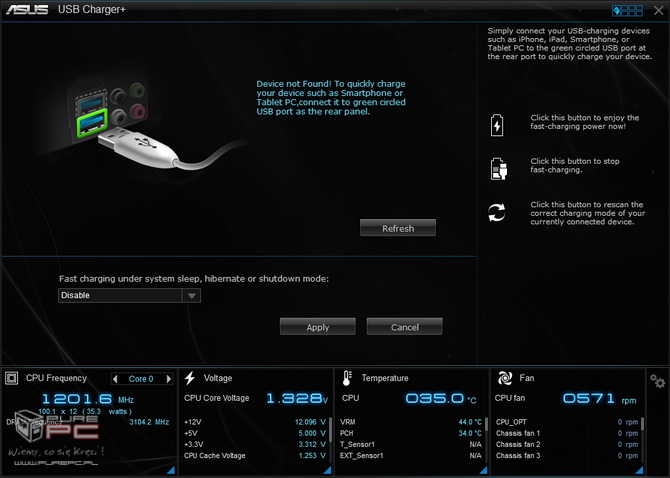Click the Chassis fan 1 row
Image resolution: width=670 pixels, height=478 pixels.
[x=567, y=433]
